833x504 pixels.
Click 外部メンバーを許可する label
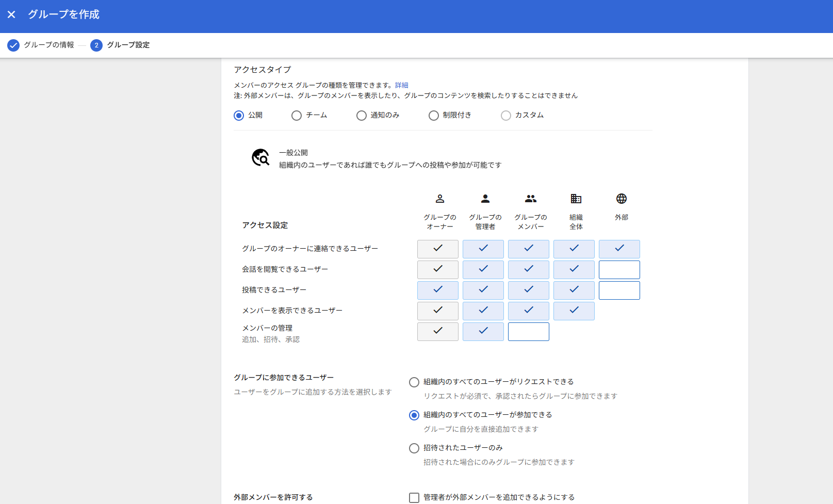coord(273,497)
